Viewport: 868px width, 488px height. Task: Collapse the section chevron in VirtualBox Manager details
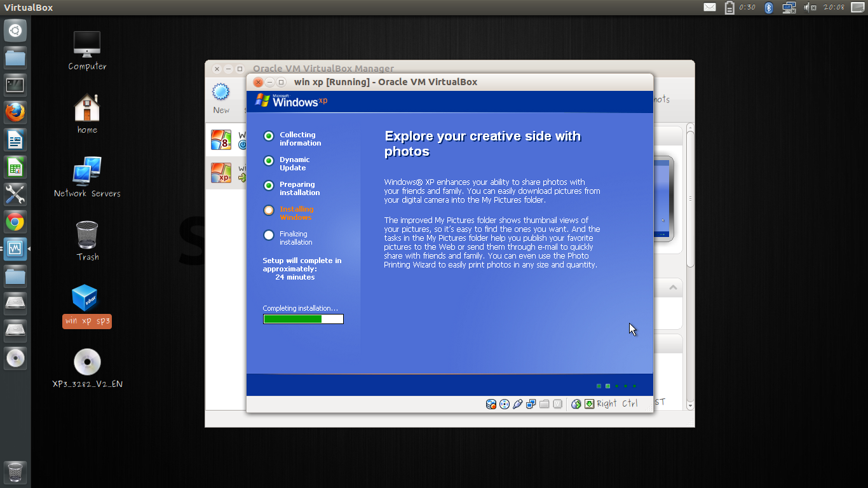(x=673, y=288)
